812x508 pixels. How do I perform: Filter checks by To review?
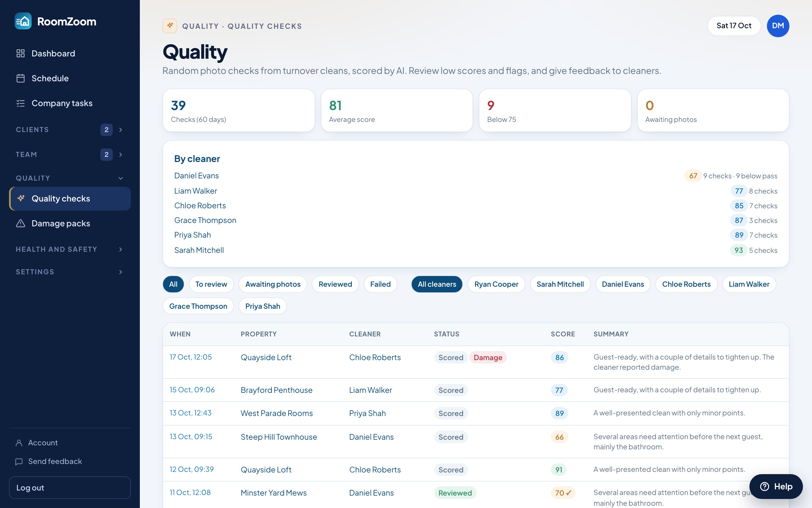(211, 284)
